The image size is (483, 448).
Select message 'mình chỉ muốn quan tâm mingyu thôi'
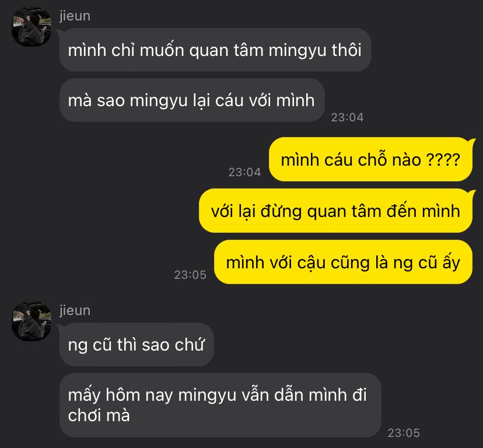[215, 50]
